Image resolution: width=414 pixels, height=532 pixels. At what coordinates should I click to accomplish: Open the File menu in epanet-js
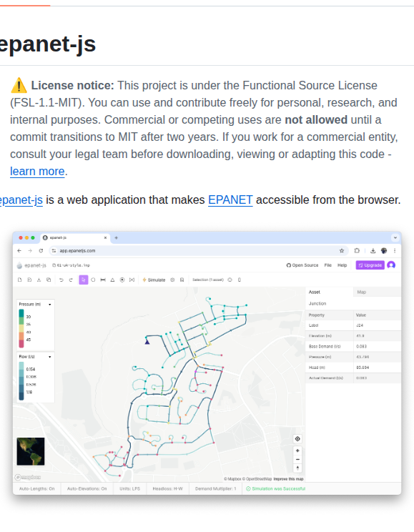coord(327,265)
